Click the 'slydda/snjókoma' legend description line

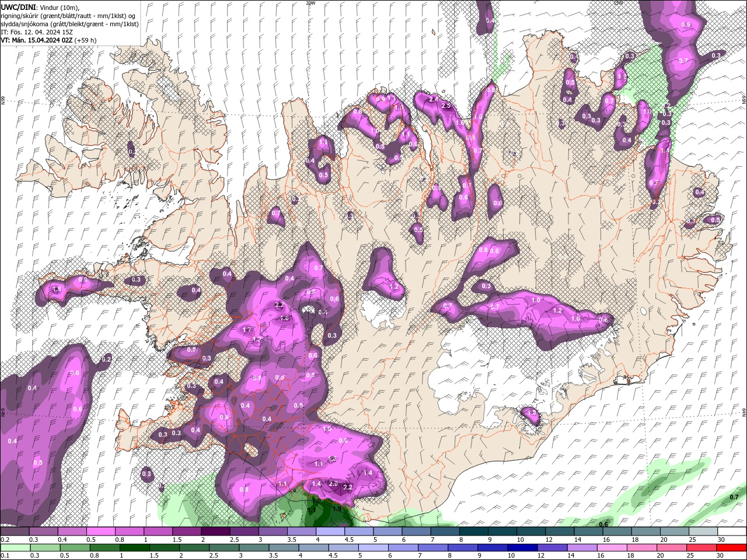point(69,24)
